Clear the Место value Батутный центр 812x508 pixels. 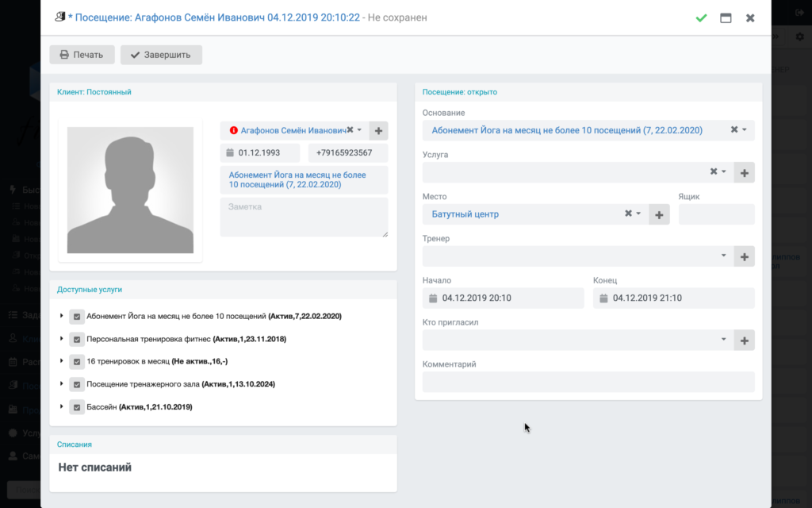(x=628, y=213)
